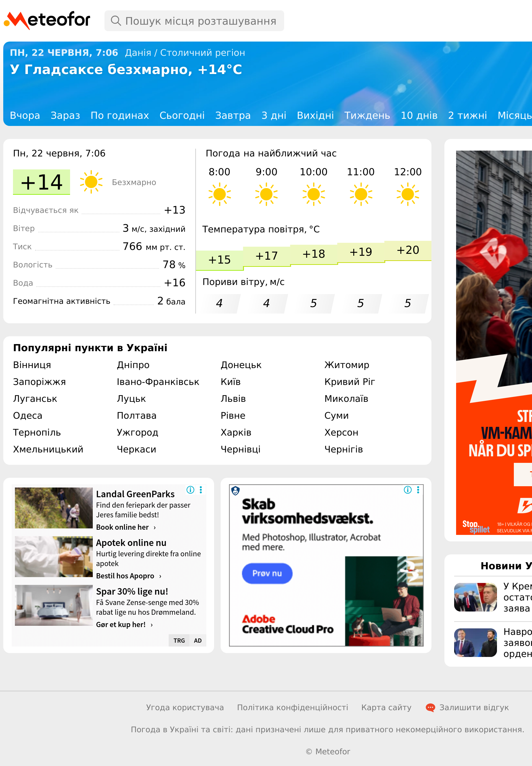Image resolution: width=532 pixels, height=766 pixels.
Task: Open ad info icon on Adobe ad
Action: click(x=408, y=489)
